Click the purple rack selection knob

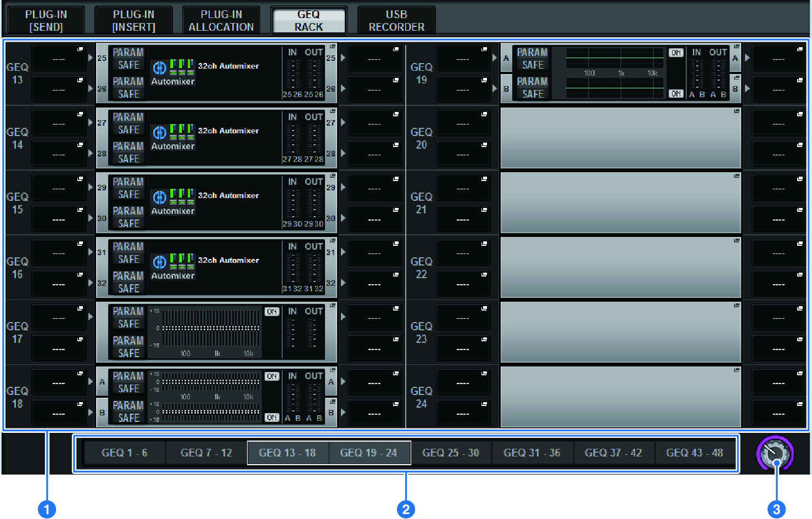pyautogui.click(x=775, y=454)
